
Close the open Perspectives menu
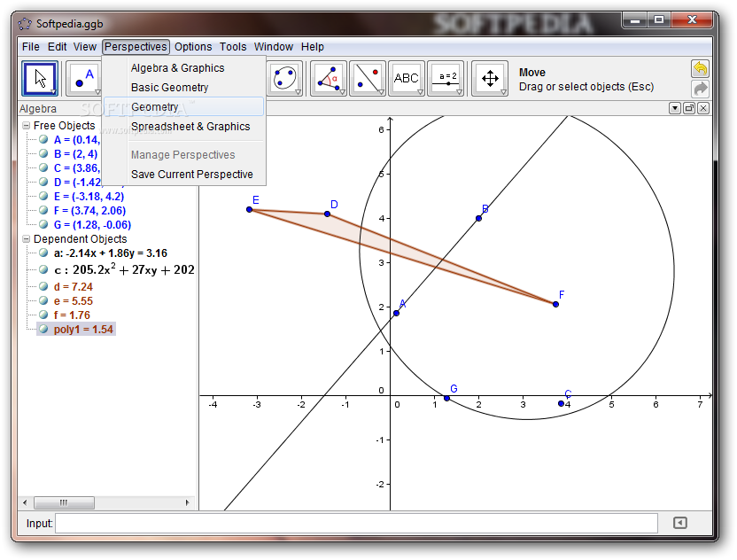point(136,47)
